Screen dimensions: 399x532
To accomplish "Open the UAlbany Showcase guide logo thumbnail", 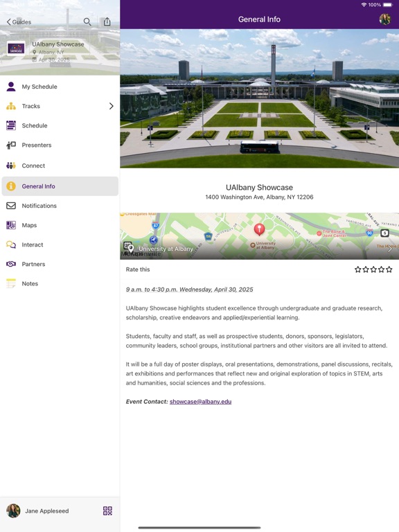I will 16,49.
